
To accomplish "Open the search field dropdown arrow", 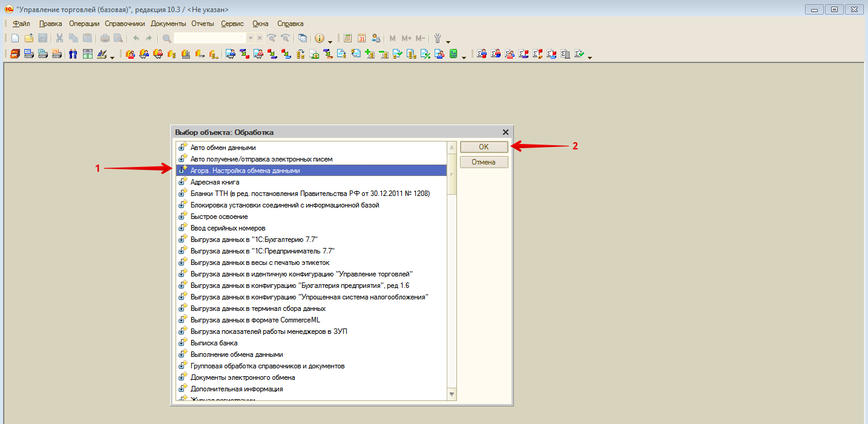I will point(251,38).
